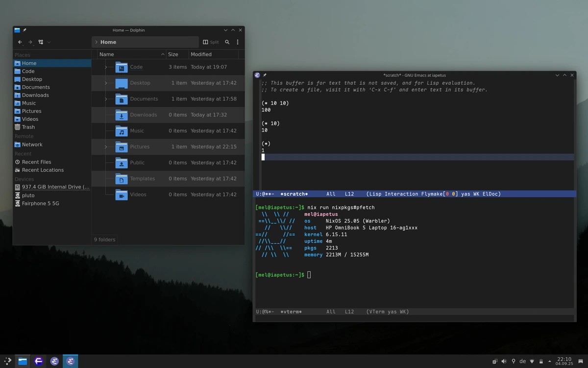Screen dimensions: 588x368
Task: Sort files by the Modified column header
Action: tap(201, 54)
